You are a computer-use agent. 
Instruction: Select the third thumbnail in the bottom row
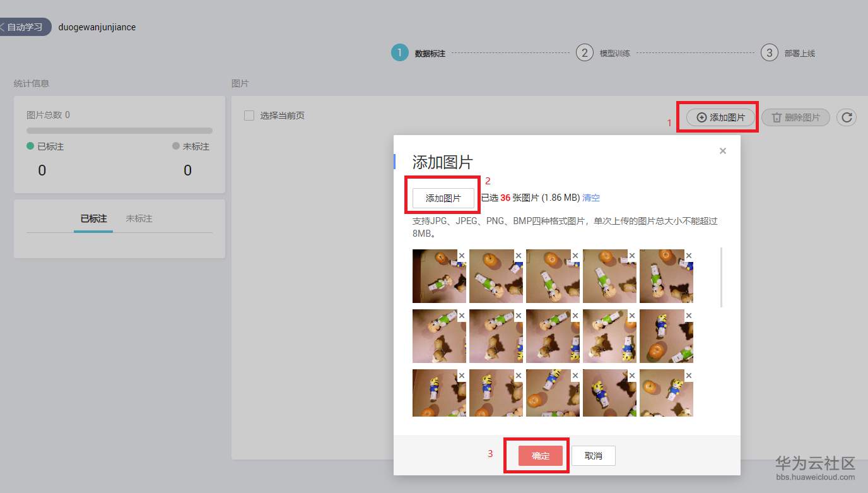(x=553, y=393)
